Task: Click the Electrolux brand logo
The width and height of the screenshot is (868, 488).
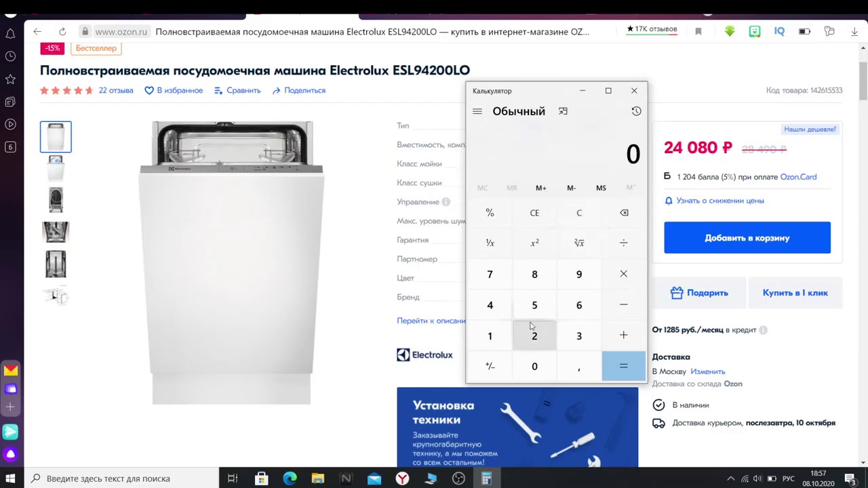Action: tap(425, 354)
